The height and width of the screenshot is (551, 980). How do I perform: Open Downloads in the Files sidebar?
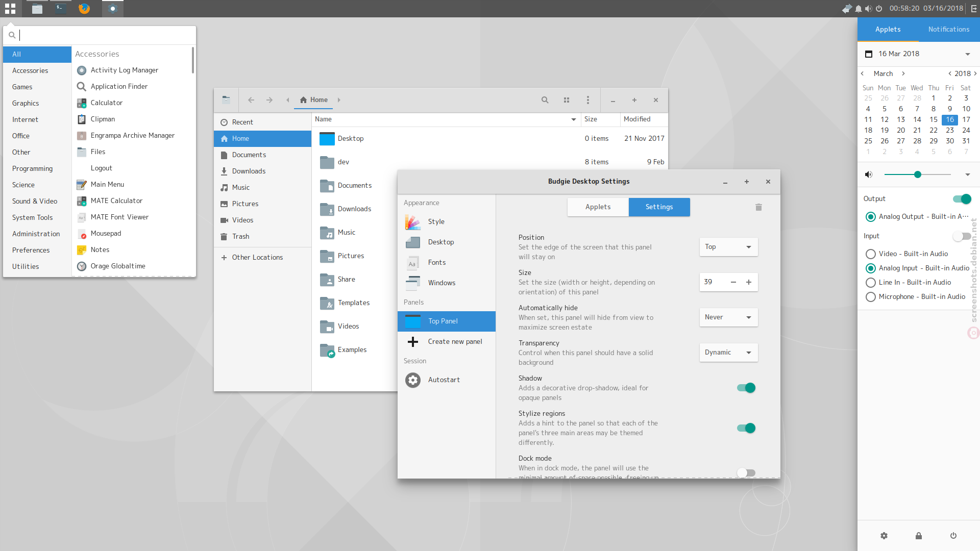pos(262,171)
